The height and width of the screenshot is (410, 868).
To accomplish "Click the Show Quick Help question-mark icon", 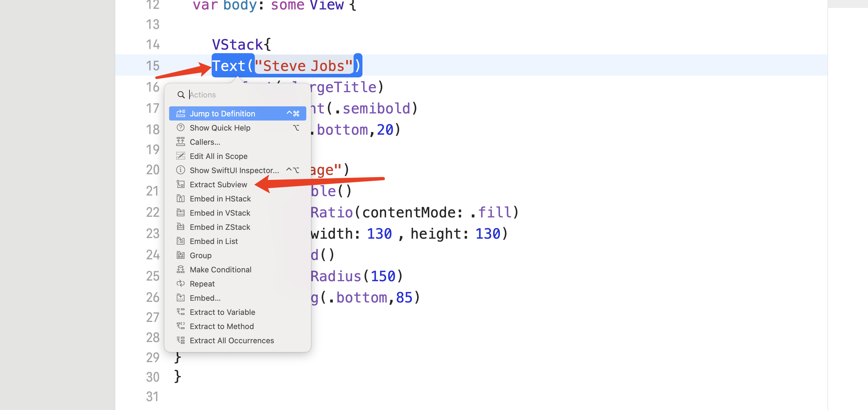I will coord(181,128).
